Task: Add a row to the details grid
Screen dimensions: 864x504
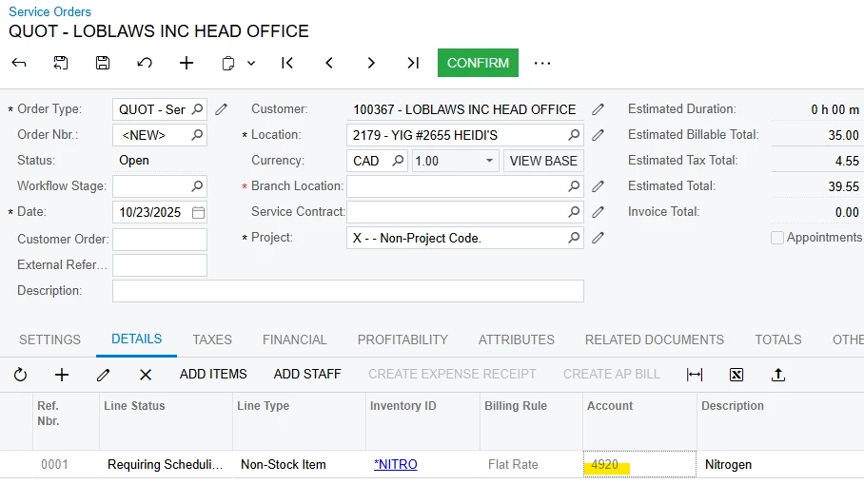Action: point(62,375)
